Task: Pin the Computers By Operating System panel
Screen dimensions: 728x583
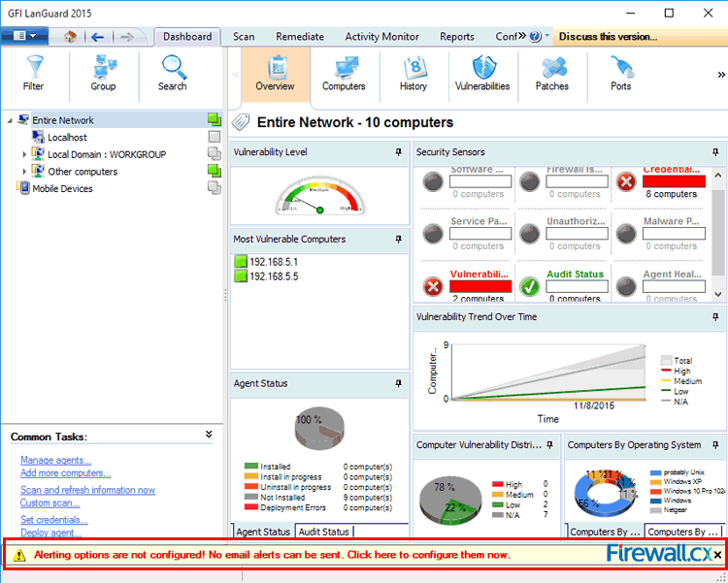Action: point(715,444)
